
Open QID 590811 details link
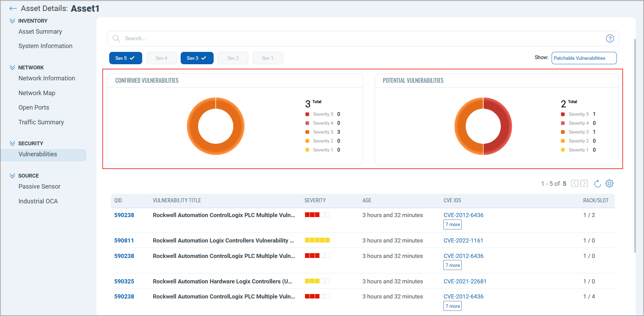[x=124, y=240]
